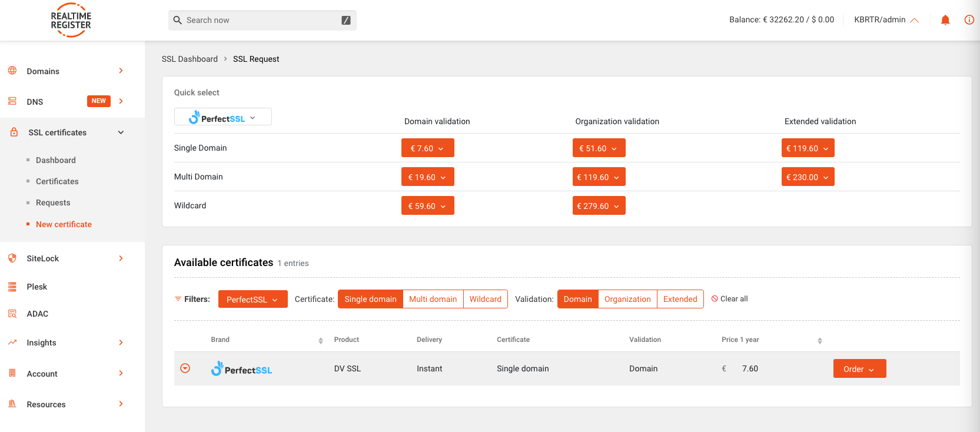Go to the SSL Dashboard breadcrumb
This screenshot has width=980, height=432.
point(190,59)
